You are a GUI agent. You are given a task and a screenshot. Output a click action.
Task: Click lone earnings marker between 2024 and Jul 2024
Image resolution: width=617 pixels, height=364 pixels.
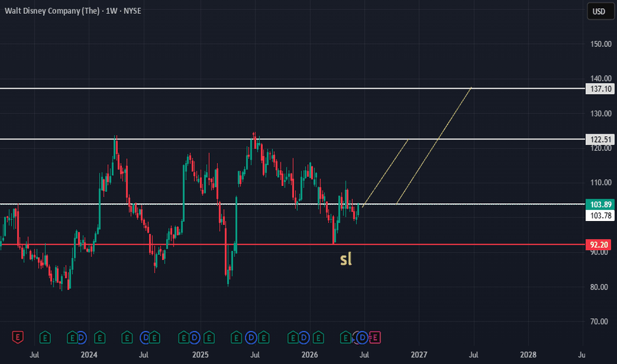click(126, 338)
